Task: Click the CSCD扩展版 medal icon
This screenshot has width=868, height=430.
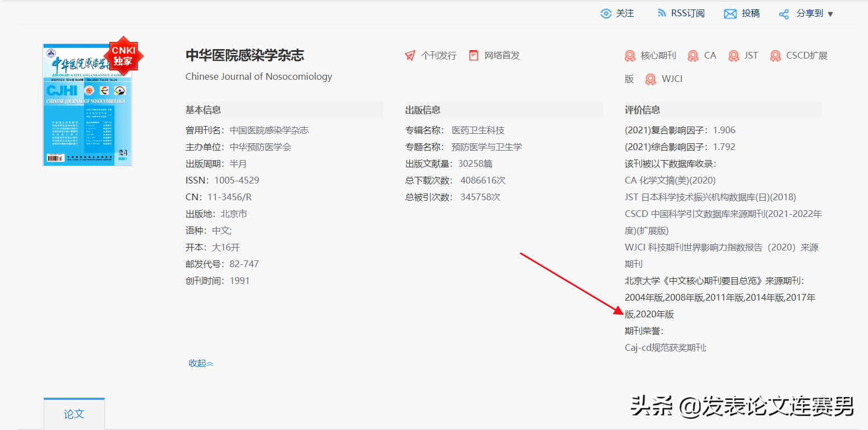Action: tap(775, 56)
